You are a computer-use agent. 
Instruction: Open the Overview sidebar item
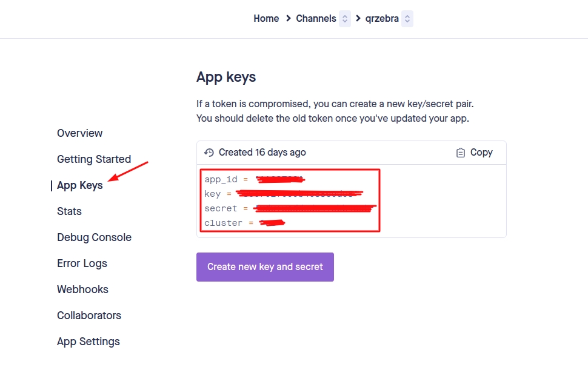(79, 133)
